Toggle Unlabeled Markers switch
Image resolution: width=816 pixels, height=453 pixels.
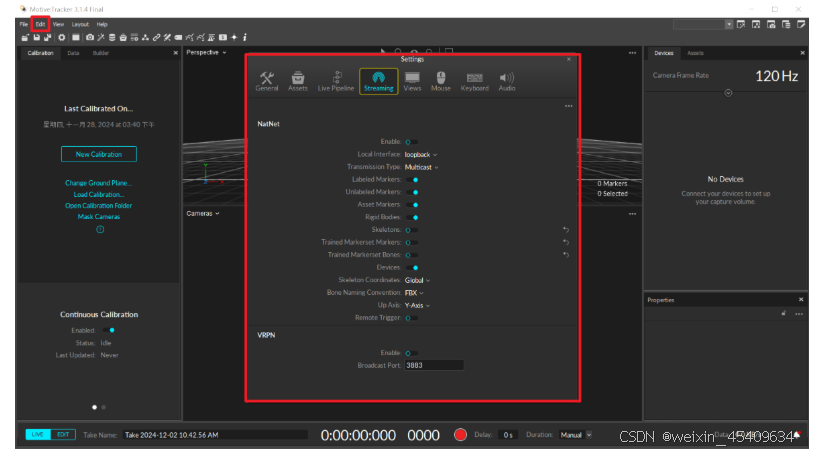(412, 192)
